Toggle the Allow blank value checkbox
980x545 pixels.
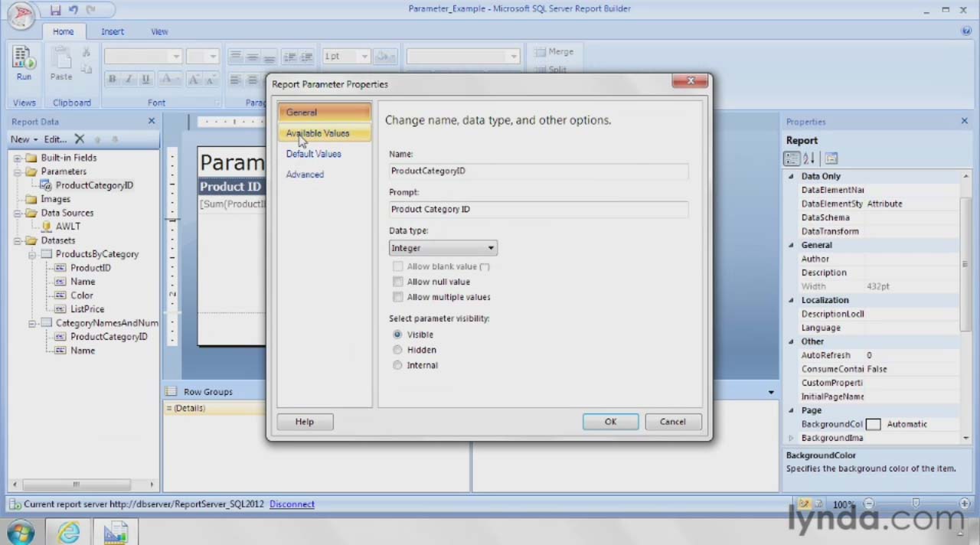click(397, 266)
